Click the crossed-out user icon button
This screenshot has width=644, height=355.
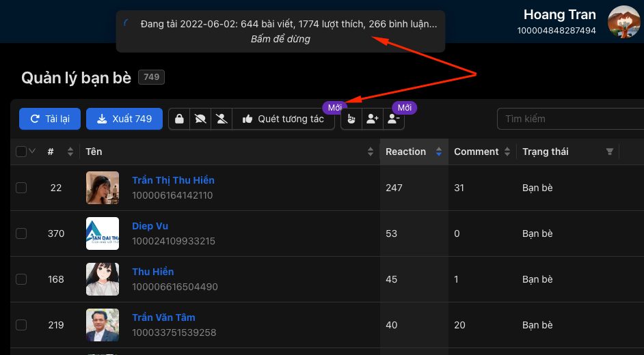pyautogui.click(x=222, y=119)
